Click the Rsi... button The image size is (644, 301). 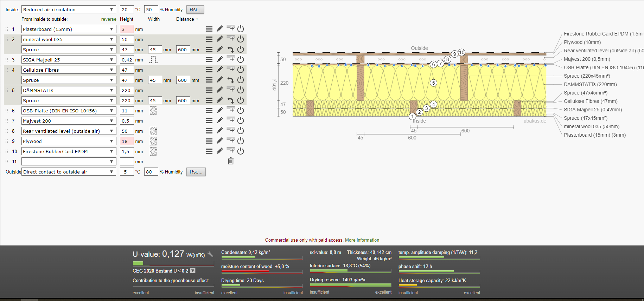coord(195,9)
